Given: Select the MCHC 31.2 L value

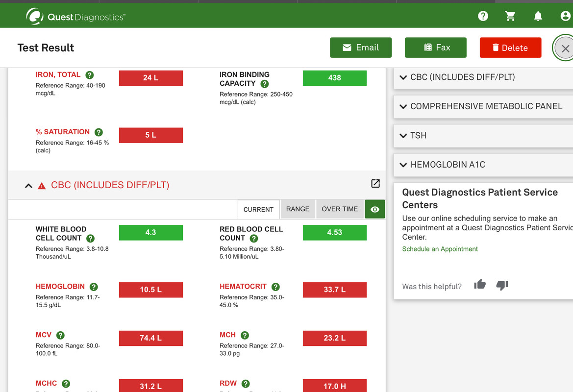Looking at the screenshot, I should click(x=151, y=386).
